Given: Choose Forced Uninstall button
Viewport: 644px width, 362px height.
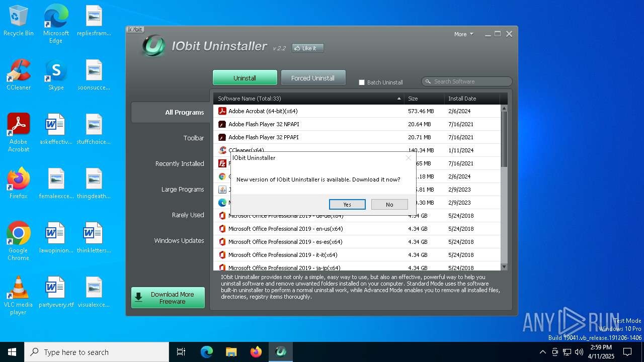Looking at the screenshot, I should (313, 78).
